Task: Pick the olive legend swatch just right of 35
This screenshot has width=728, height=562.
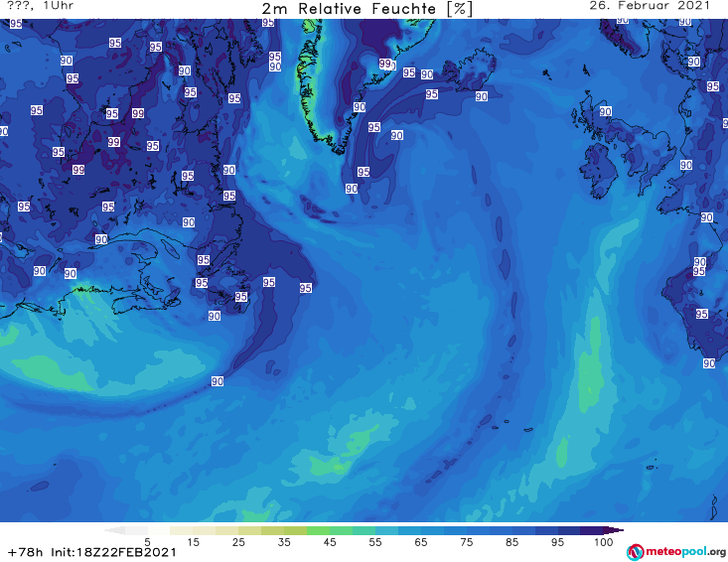Action: pyautogui.click(x=295, y=530)
